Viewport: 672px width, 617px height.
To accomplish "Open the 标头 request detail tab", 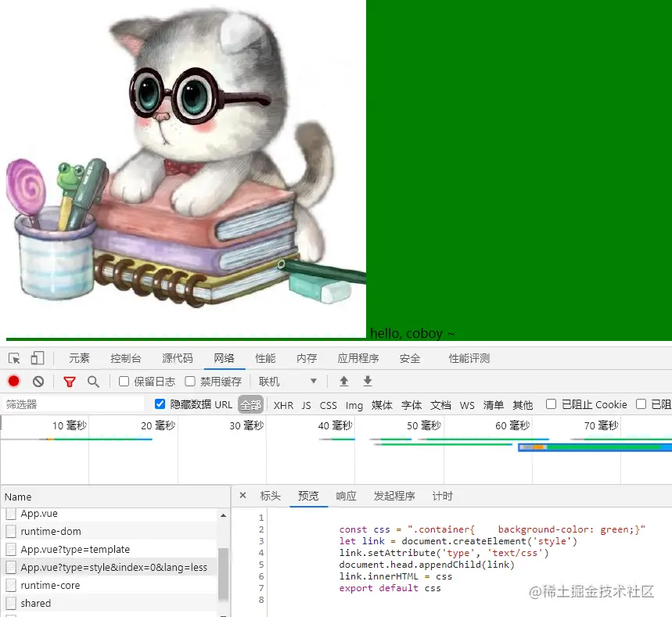I will tap(271, 496).
